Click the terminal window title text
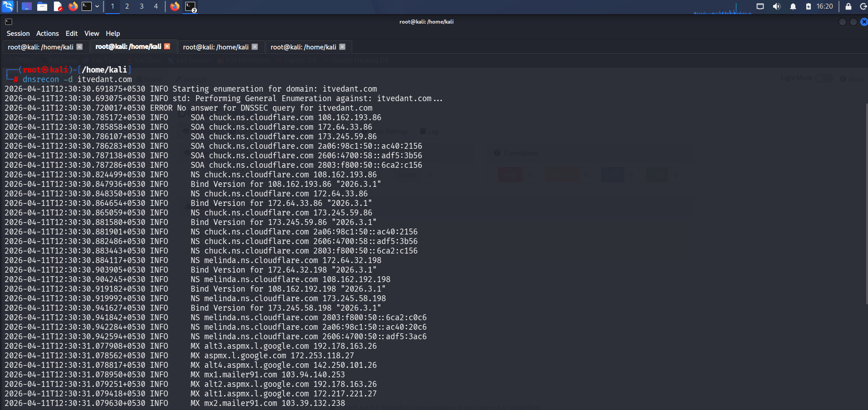This screenshot has height=410, width=868. [426, 22]
